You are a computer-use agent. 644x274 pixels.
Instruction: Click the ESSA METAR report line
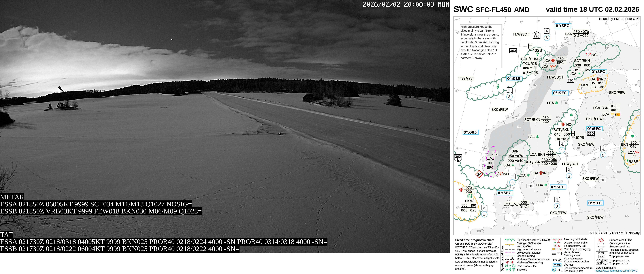(x=96, y=204)
